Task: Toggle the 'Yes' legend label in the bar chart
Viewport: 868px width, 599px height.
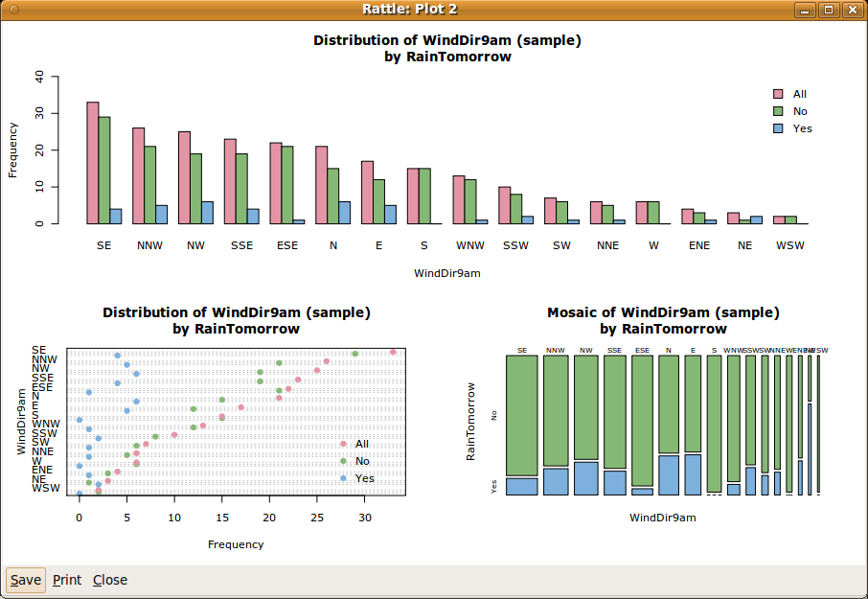Action: pyautogui.click(x=803, y=127)
